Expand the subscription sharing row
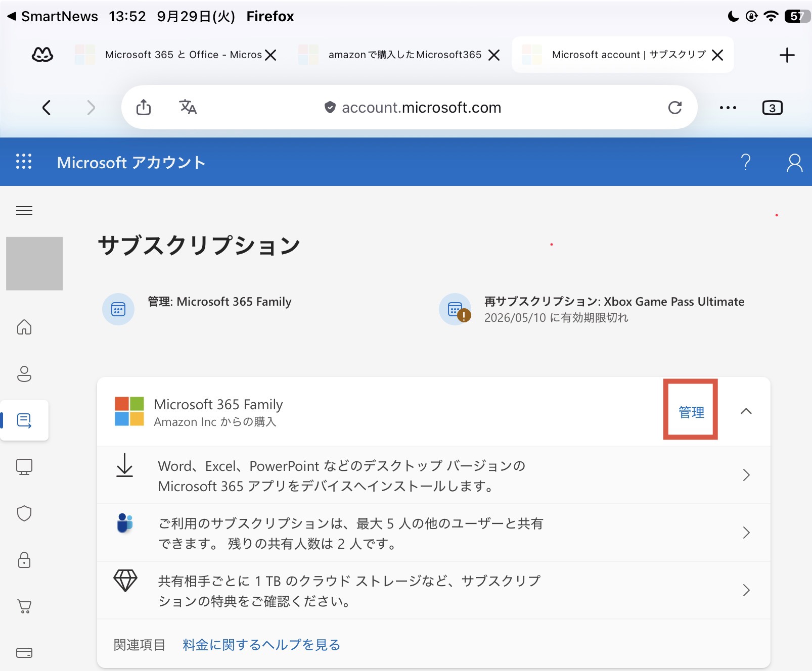The width and height of the screenshot is (812, 671). tap(434, 533)
